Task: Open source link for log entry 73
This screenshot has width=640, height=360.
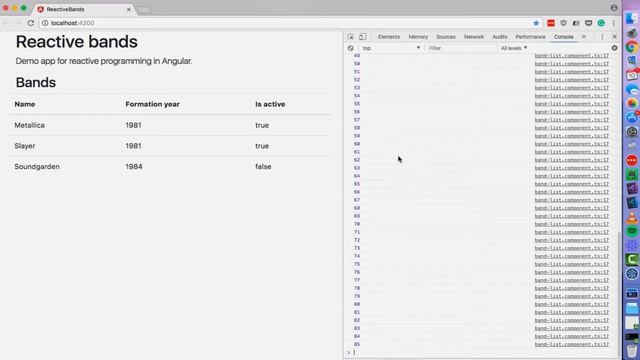Action: point(571,248)
